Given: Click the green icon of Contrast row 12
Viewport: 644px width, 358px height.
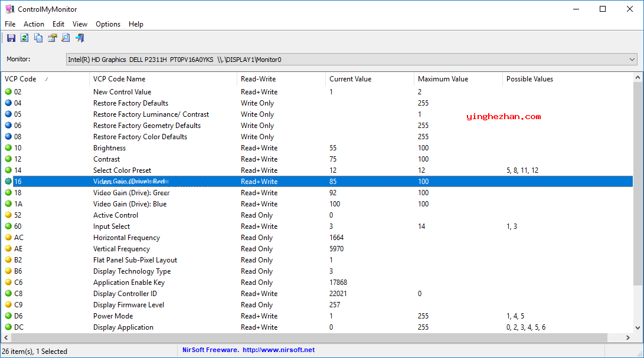Looking at the screenshot, I should [x=8, y=159].
